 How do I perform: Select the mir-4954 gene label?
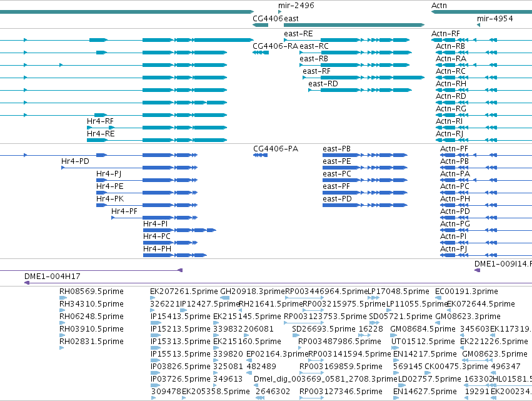494,19
